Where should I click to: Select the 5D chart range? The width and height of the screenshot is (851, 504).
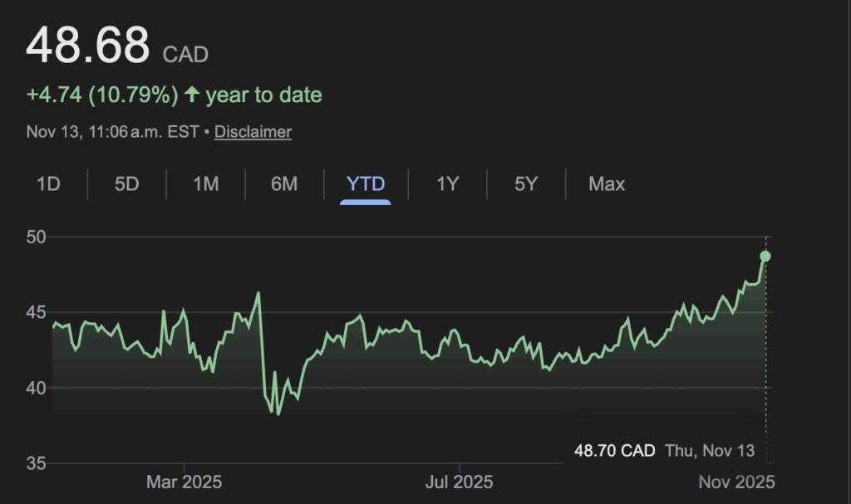pos(126,183)
